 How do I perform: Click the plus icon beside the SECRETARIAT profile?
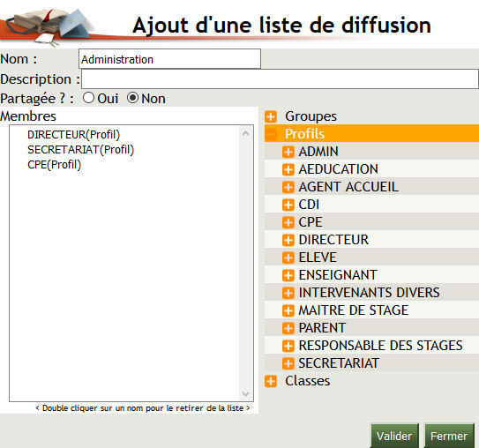(x=288, y=363)
